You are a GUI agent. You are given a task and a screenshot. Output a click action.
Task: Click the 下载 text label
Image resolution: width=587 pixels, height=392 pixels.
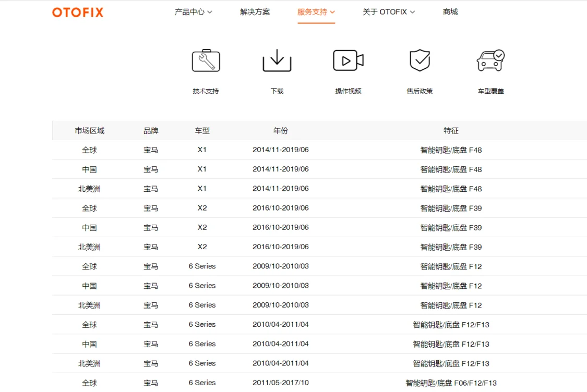[277, 91]
